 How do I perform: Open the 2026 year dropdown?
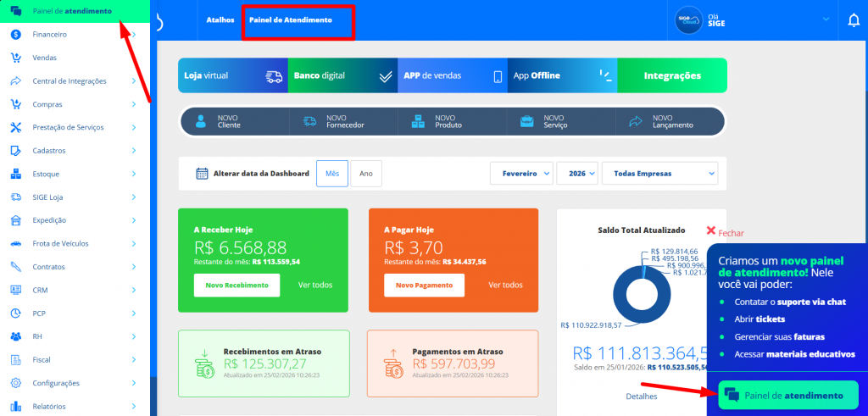tap(577, 174)
